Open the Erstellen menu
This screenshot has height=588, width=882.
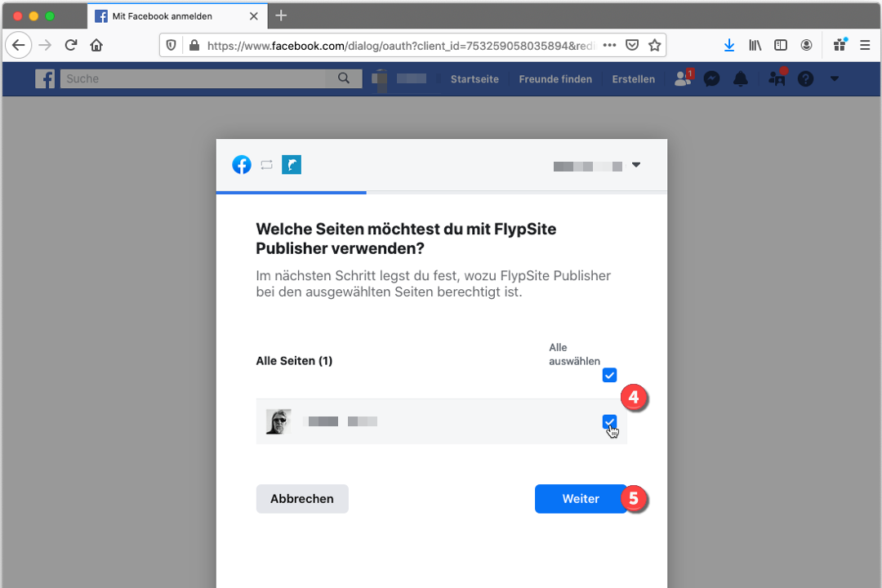[634, 79]
